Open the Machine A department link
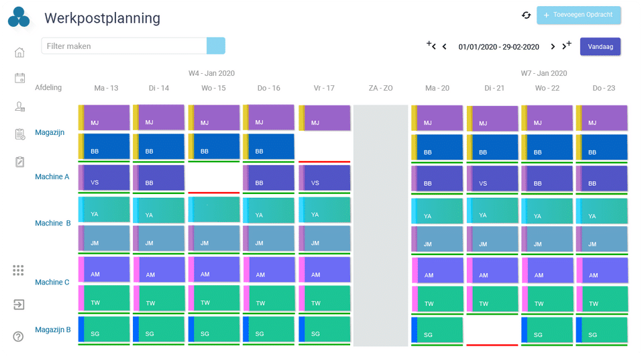The width and height of the screenshot is (644, 359). coord(52,177)
